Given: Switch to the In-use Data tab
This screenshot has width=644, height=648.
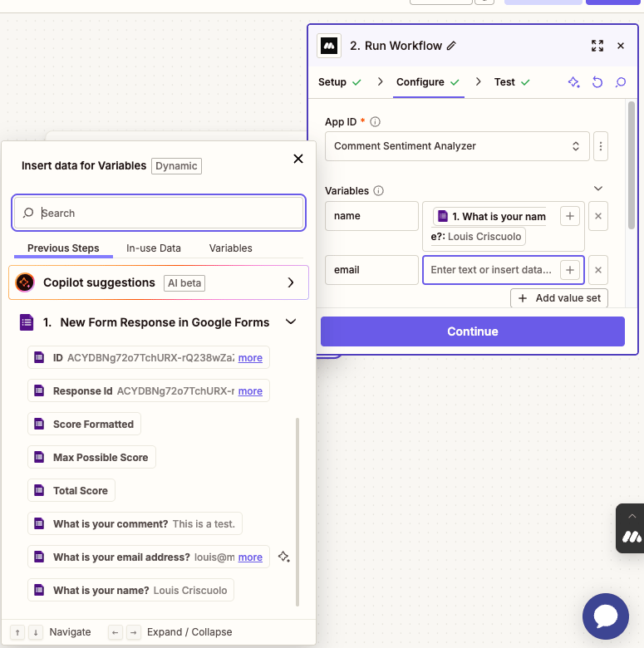Looking at the screenshot, I should tap(154, 248).
